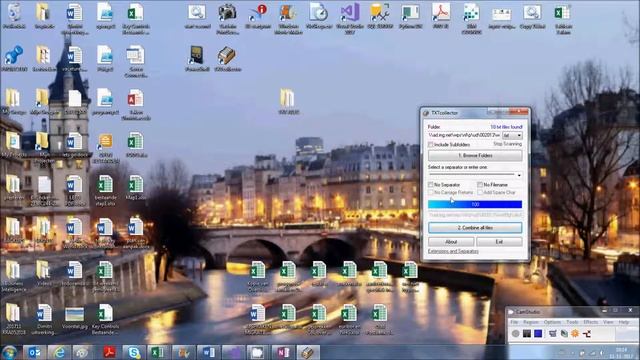Click CamStudio's green-gray screen annotations icon

click(564, 333)
